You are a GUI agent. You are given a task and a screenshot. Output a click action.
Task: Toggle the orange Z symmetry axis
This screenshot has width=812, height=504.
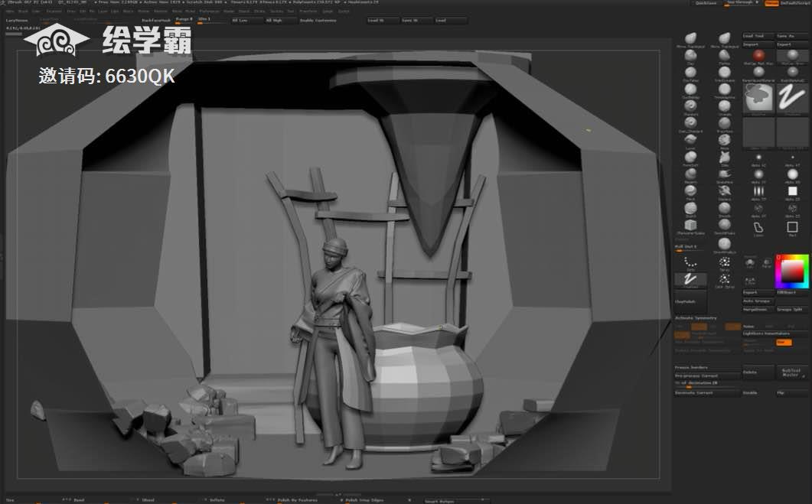(x=732, y=327)
